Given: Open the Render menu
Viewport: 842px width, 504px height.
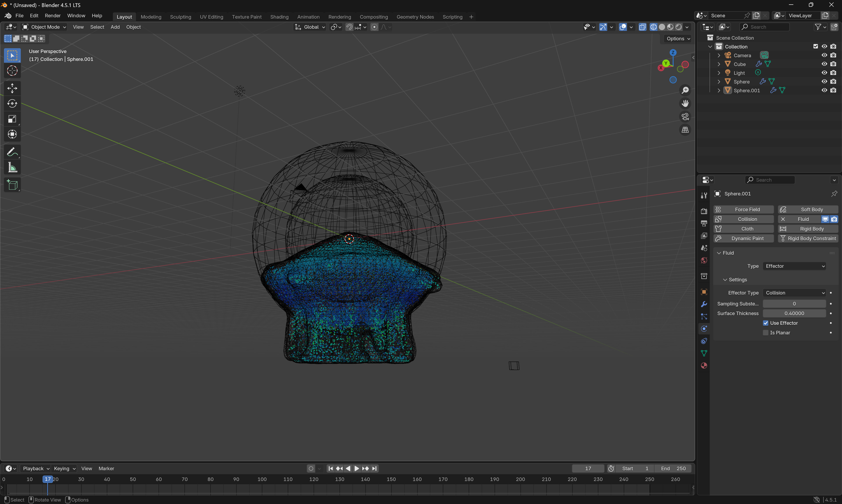Looking at the screenshot, I should click(53, 16).
